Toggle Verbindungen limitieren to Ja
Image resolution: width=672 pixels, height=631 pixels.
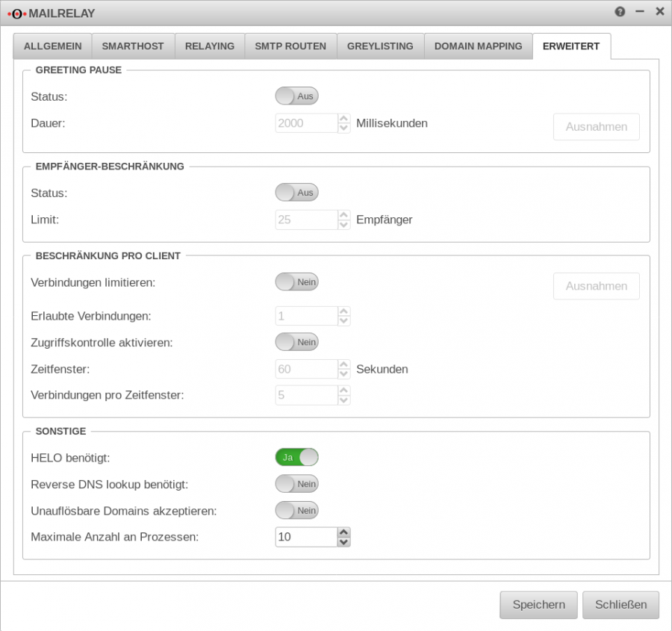(x=296, y=282)
